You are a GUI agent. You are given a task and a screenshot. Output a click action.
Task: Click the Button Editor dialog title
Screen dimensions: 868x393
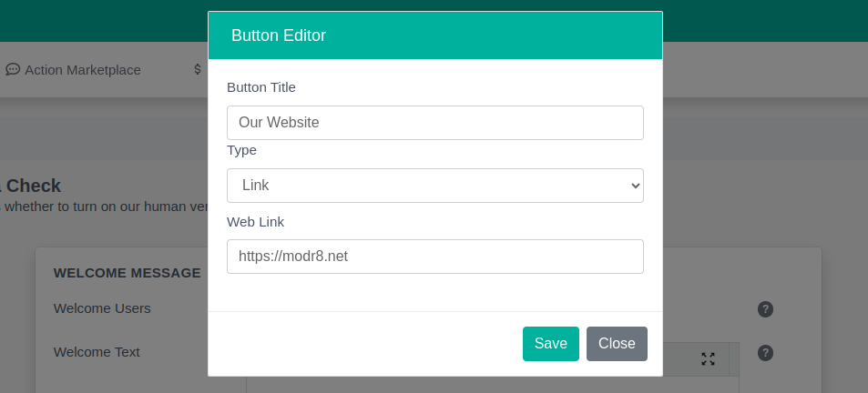click(x=279, y=35)
